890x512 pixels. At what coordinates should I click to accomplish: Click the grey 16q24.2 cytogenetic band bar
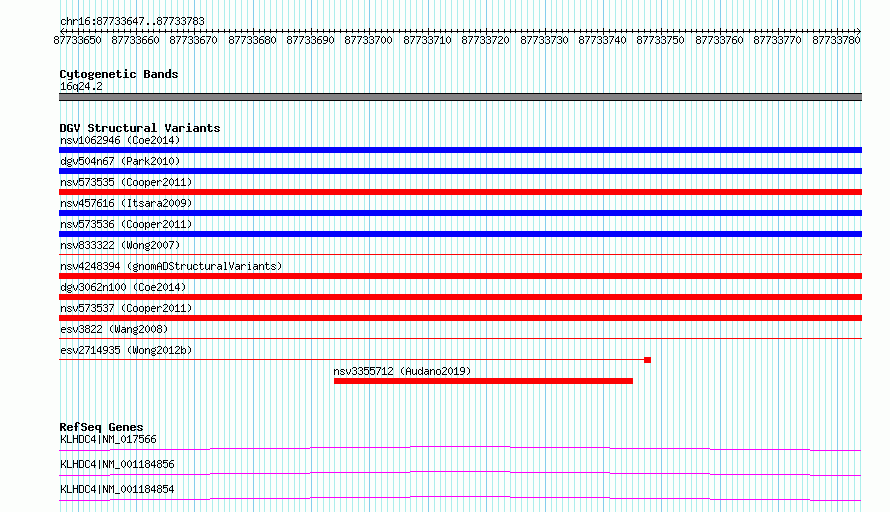click(x=460, y=97)
